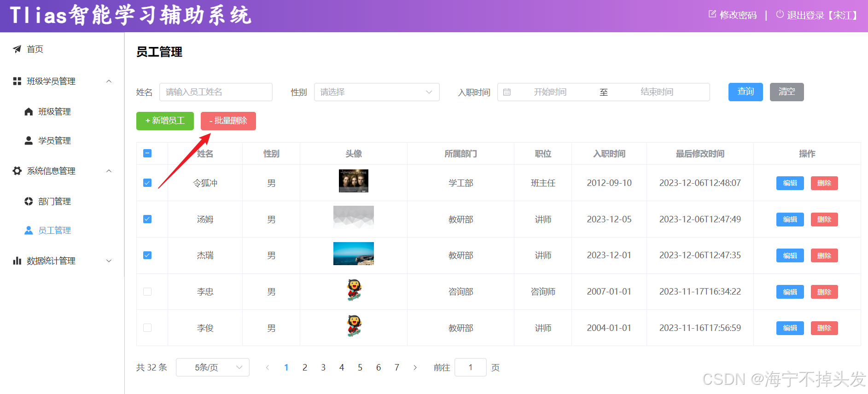Go to page 4
Screen dimensions: 868x394
(342, 367)
